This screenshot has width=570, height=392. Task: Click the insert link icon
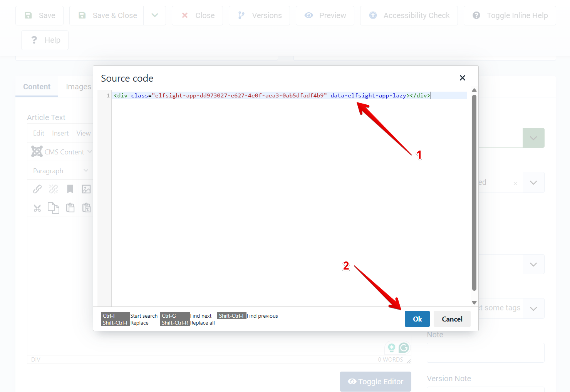[37, 189]
